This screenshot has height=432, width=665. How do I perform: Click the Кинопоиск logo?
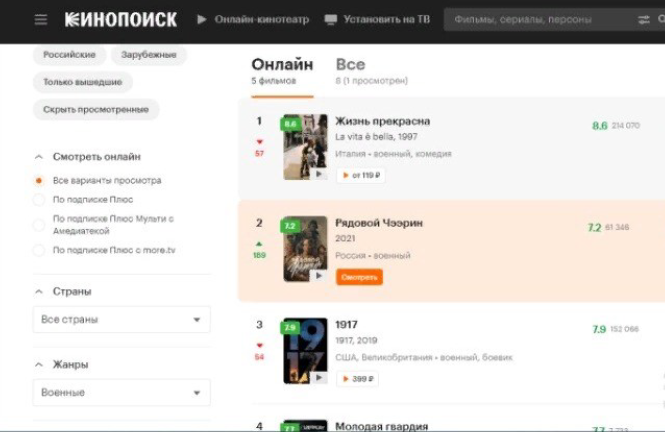(x=121, y=20)
